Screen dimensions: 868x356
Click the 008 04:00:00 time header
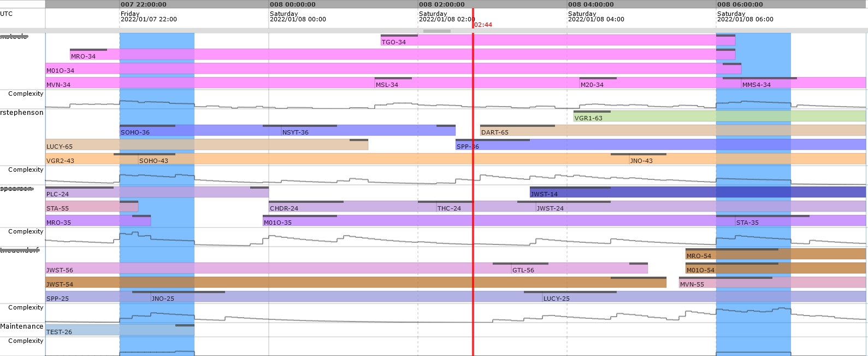(591, 4)
